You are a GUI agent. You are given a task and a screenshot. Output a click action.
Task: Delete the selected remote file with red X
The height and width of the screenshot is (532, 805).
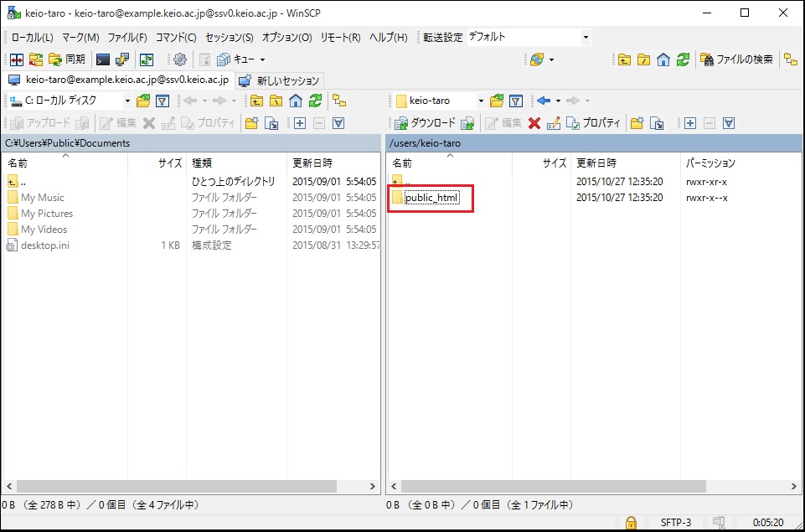[534, 123]
